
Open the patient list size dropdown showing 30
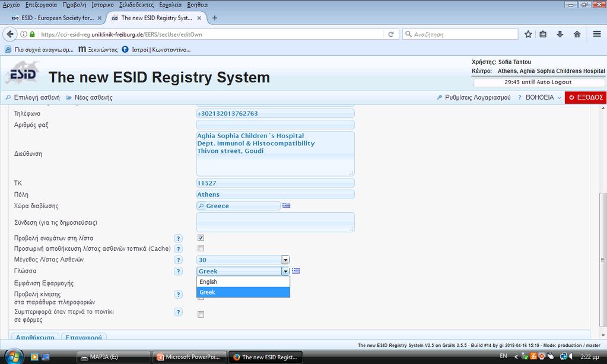click(x=243, y=260)
